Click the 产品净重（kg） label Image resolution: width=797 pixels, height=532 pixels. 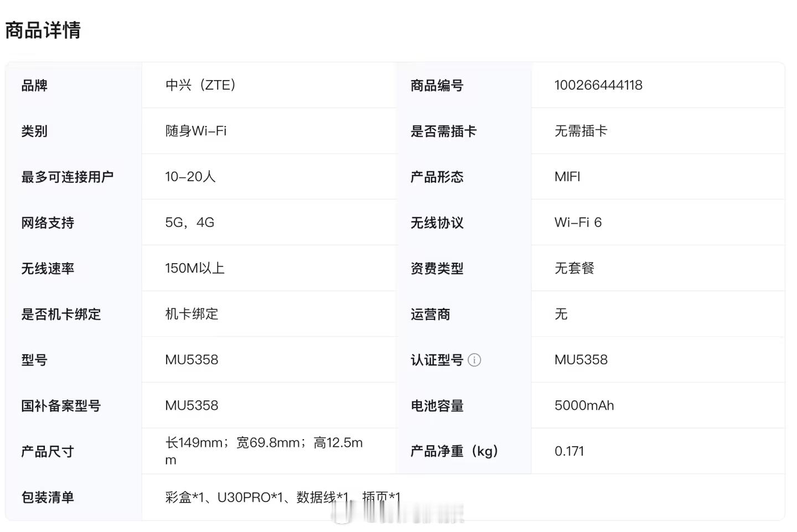[x=454, y=451]
